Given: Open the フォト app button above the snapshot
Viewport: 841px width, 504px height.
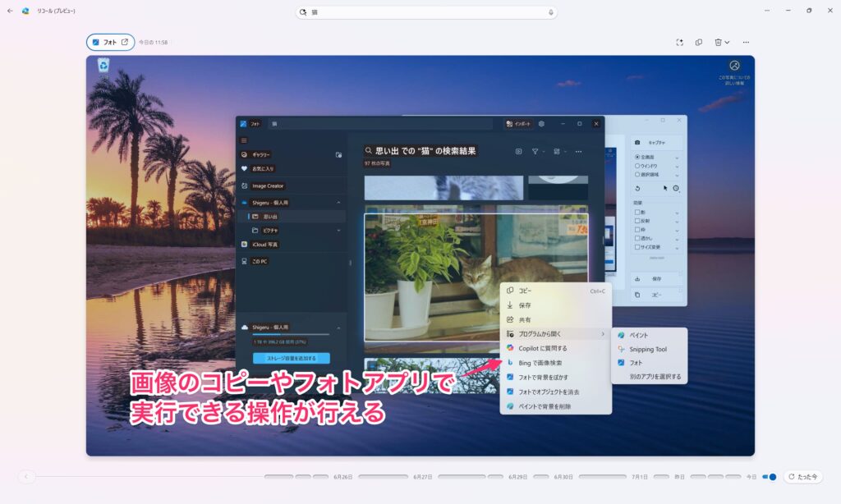Looking at the screenshot, I should (111, 42).
